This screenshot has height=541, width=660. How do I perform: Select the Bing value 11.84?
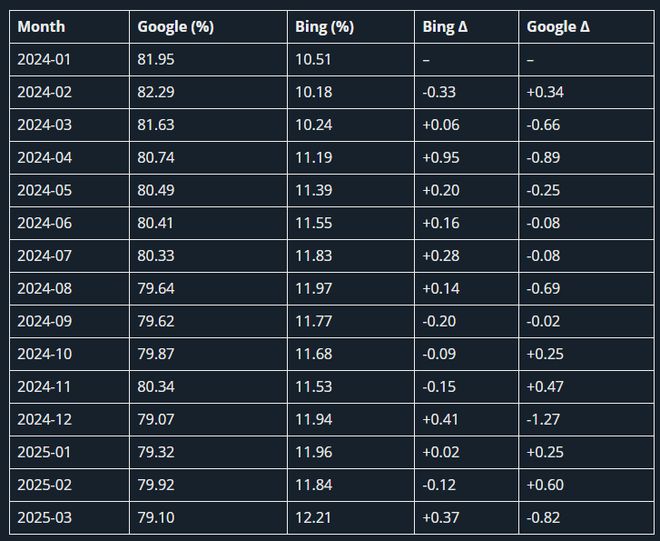tap(351, 485)
